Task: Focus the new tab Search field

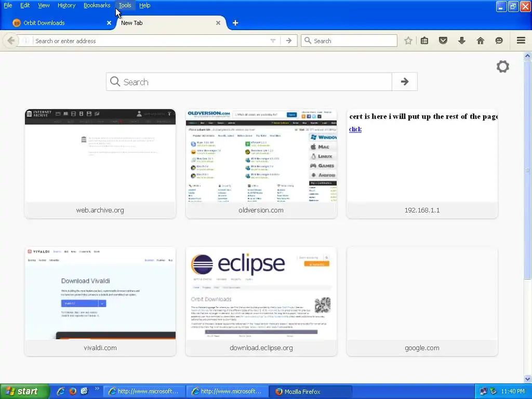Action: [x=249, y=82]
